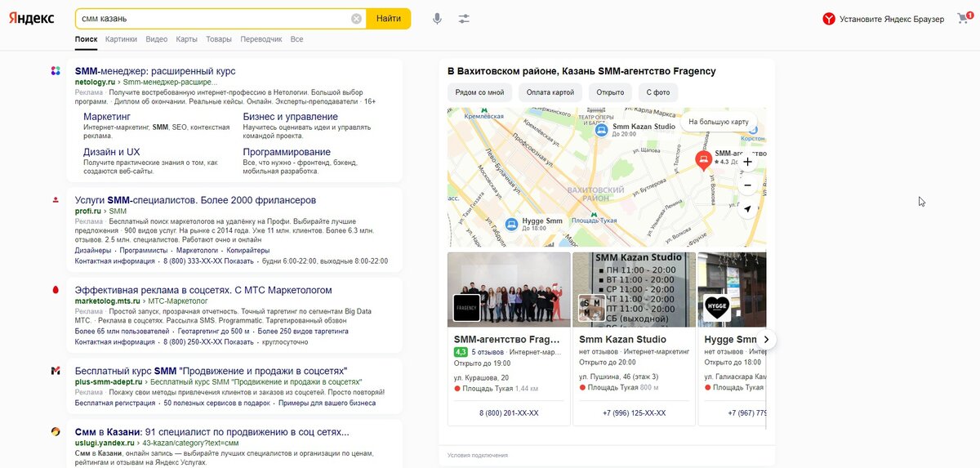Open the Маркетинг sitelink

coord(107,117)
